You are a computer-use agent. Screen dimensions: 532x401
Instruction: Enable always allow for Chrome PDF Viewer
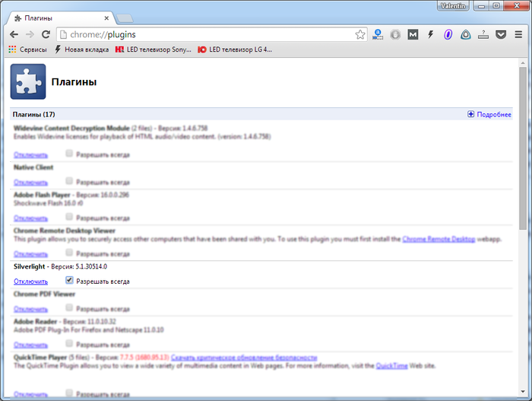[x=69, y=307]
